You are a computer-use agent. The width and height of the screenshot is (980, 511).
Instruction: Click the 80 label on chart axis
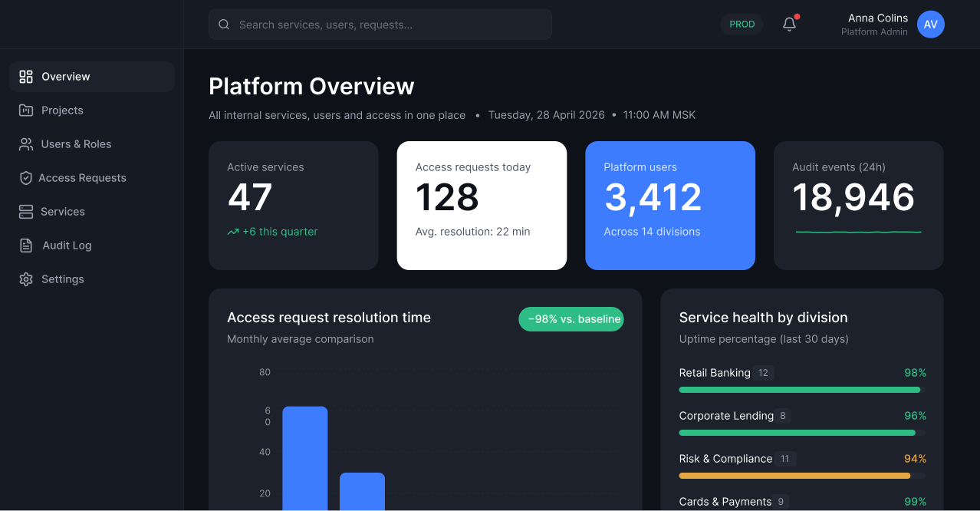tap(265, 372)
